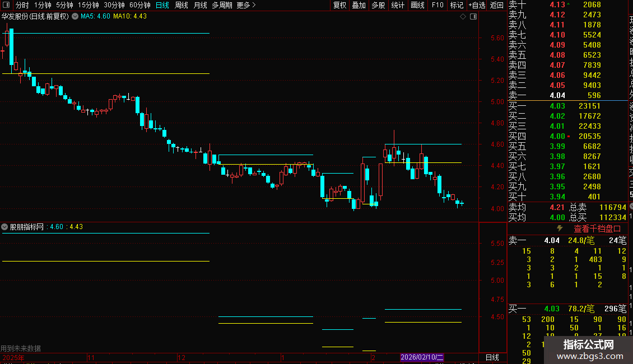Switch to the 分时 chart

point(22,5)
